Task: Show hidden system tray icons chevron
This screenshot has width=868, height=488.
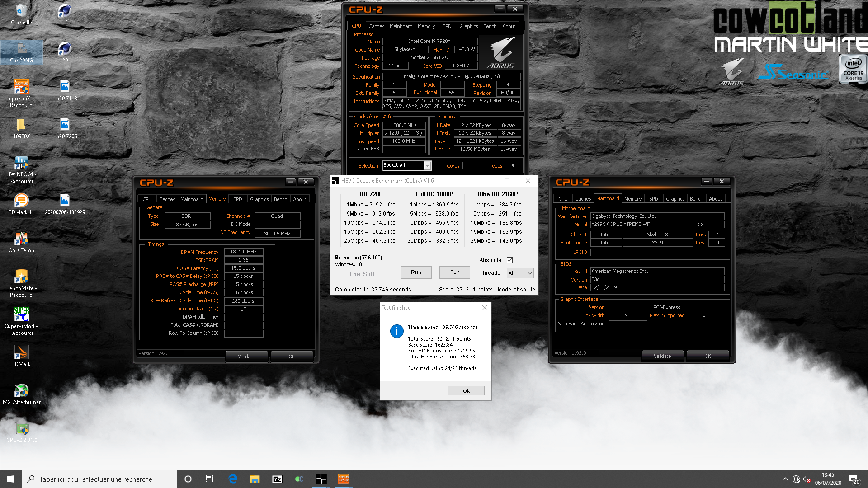Action: tap(785, 479)
